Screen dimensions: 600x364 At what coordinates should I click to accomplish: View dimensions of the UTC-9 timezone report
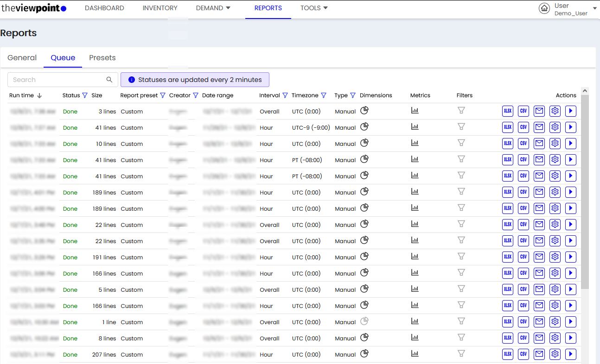point(364,126)
